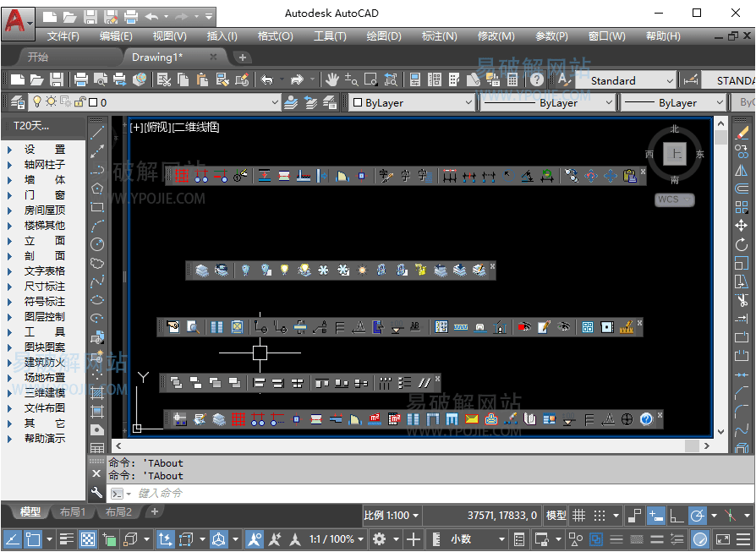Select the Mirror tool
Screen dimensions: 756x552
[x=742, y=170]
